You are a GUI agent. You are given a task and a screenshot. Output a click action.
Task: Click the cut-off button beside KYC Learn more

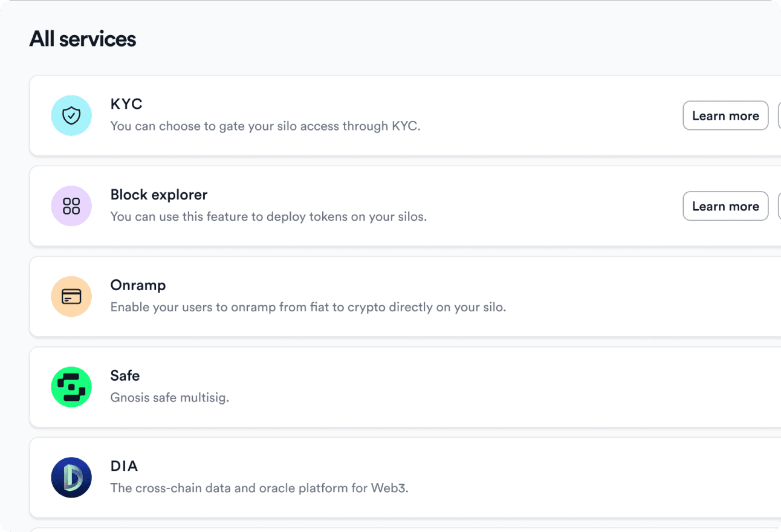click(779, 115)
